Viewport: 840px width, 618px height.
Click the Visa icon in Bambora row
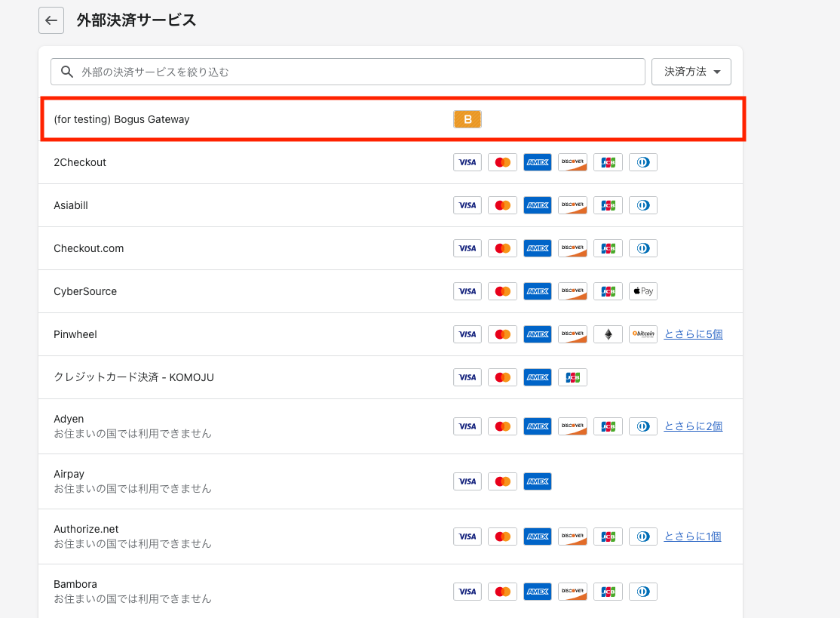468,591
